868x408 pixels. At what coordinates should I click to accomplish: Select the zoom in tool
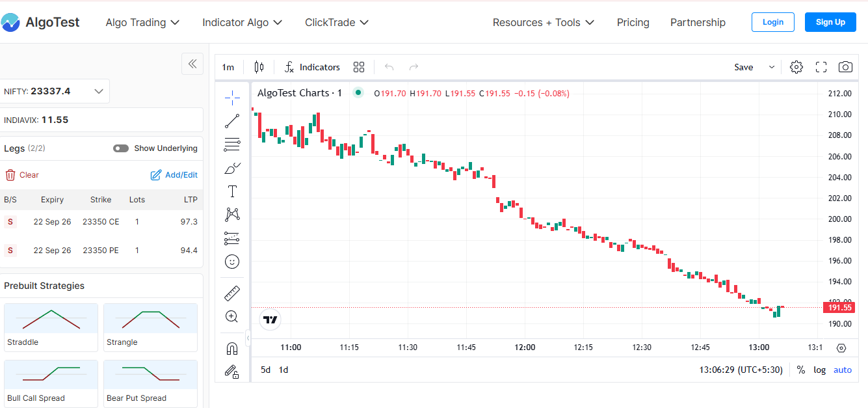click(232, 317)
